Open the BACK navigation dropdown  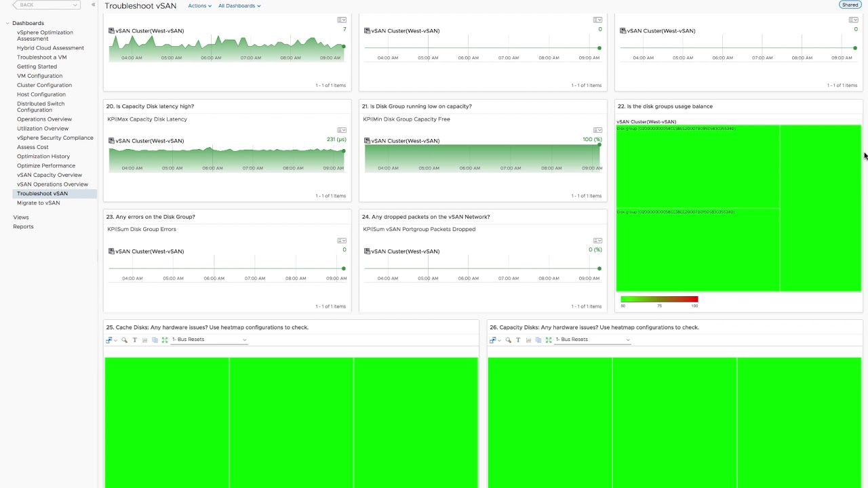pos(75,5)
